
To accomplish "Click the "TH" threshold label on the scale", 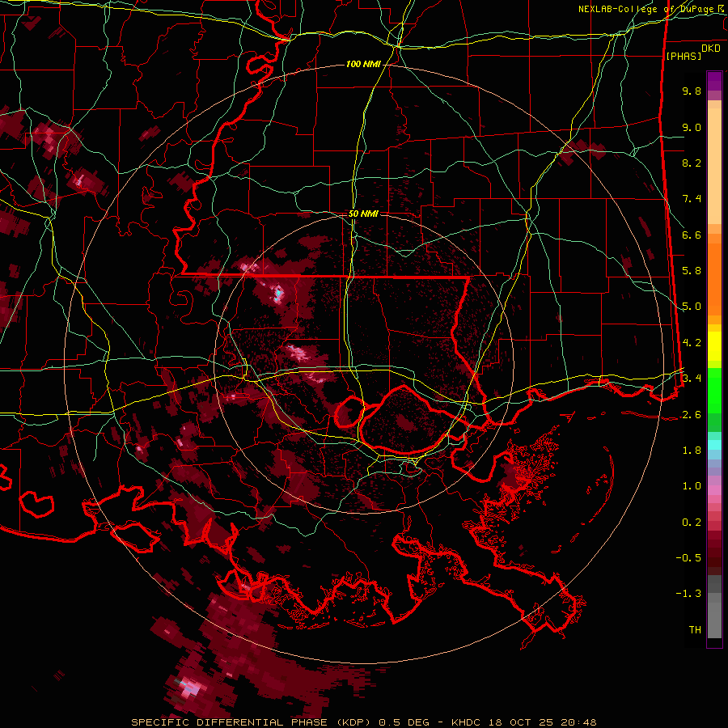I will 695,630.
